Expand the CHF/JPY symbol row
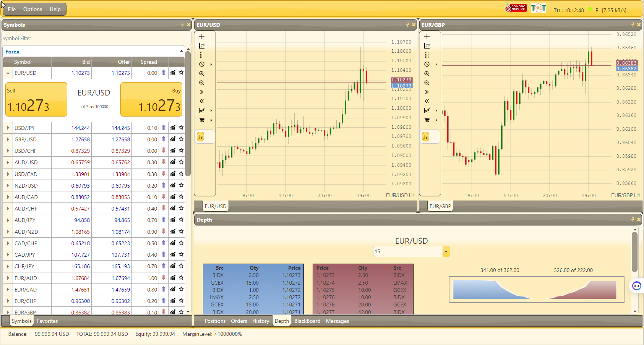The image size is (644, 345). 8,266
